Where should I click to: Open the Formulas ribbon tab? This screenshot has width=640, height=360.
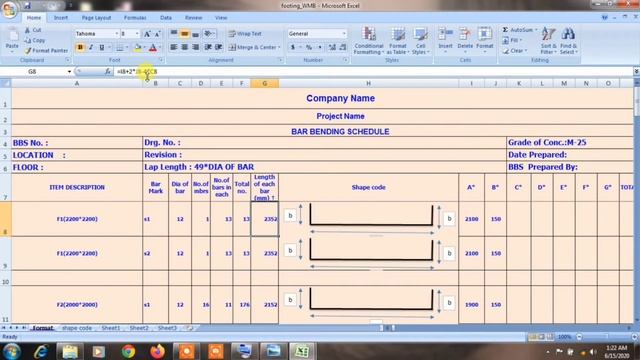click(135, 18)
